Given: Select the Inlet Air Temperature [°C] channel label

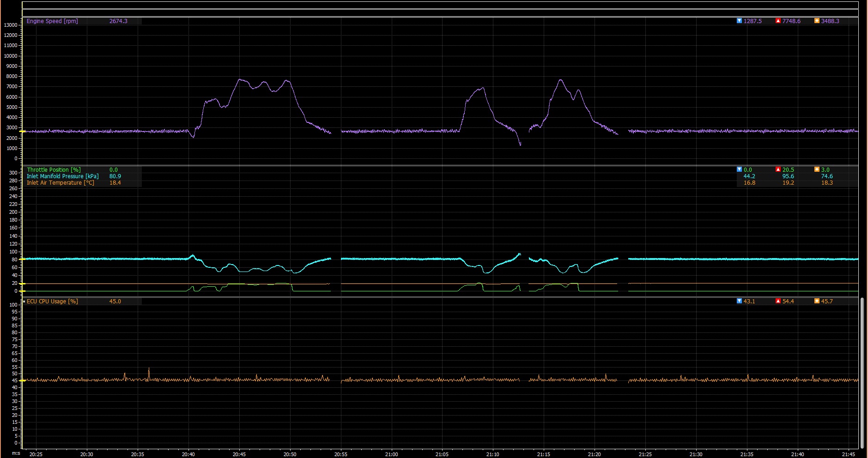Looking at the screenshot, I should [60, 183].
